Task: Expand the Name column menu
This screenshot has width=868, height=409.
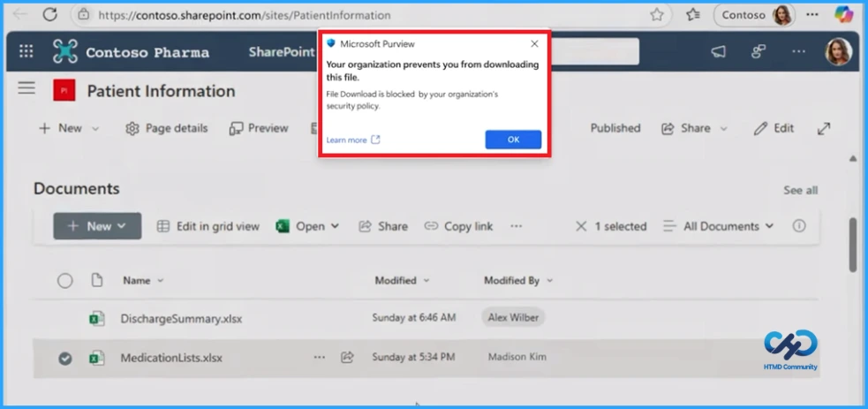Action: (143, 281)
